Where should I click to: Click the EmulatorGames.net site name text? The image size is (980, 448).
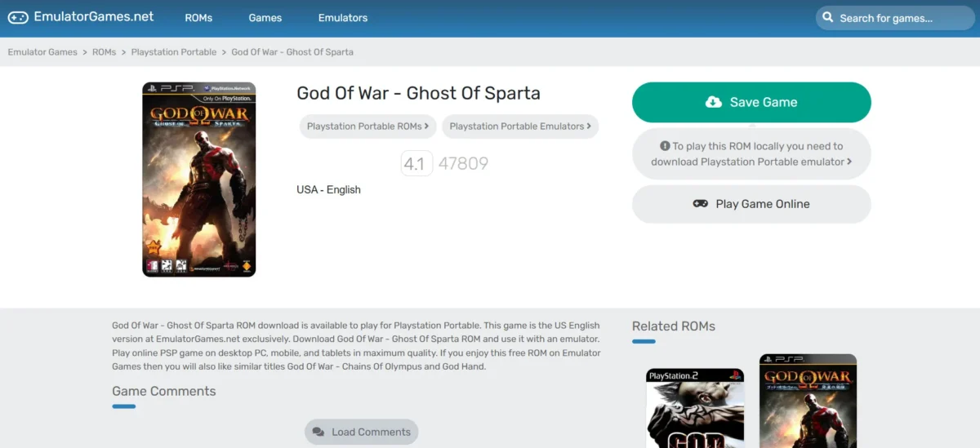pos(94,17)
